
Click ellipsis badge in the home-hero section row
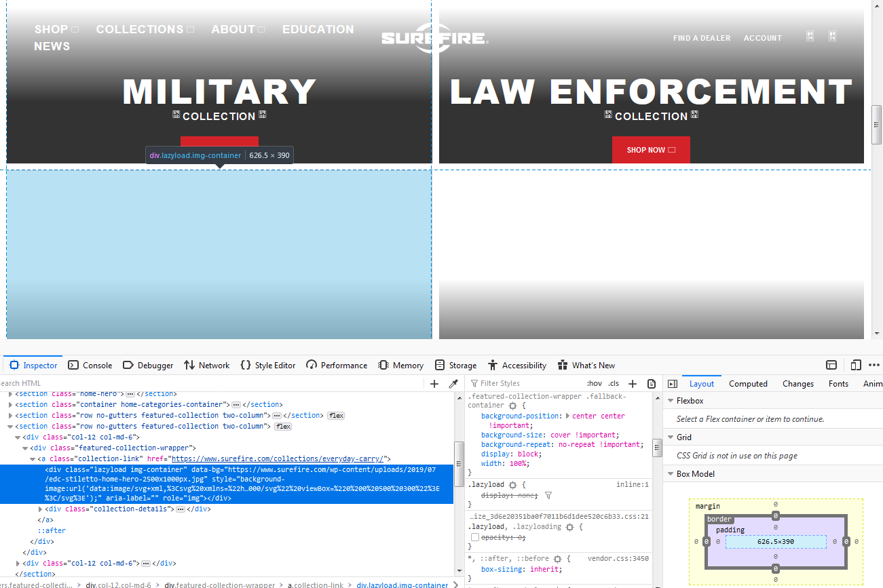[x=130, y=394]
